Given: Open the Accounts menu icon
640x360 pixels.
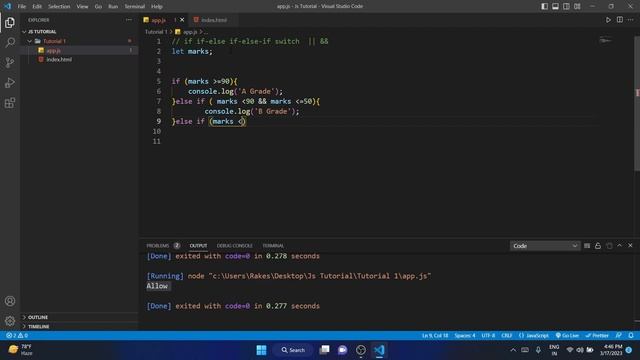Looking at the screenshot, I should pos(10,301).
